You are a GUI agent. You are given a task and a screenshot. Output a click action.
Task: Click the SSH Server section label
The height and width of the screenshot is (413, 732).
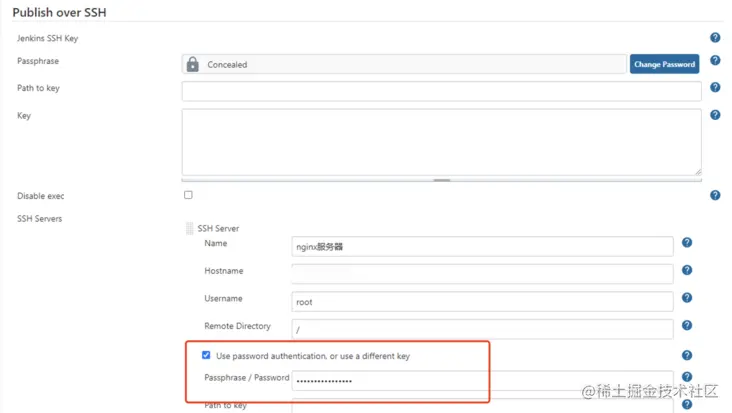[x=218, y=228]
